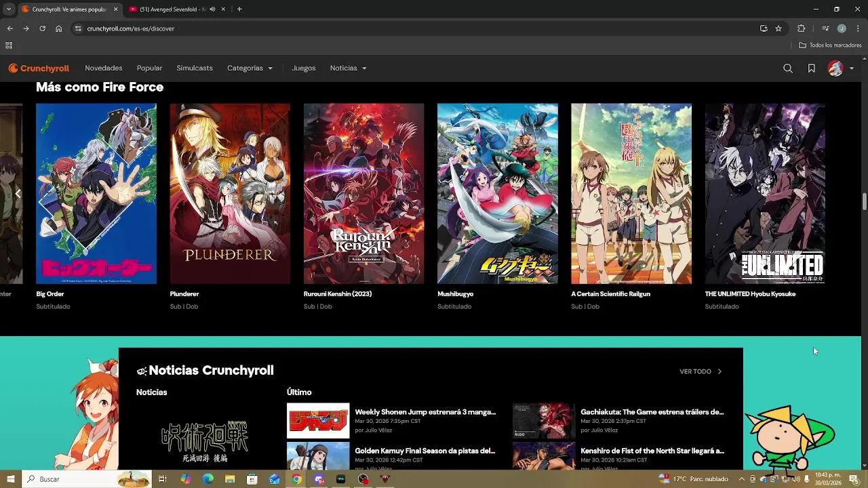Open A Certain Scientific Railgun title link
Viewport: 868px width, 488px height.
pyautogui.click(x=610, y=294)
